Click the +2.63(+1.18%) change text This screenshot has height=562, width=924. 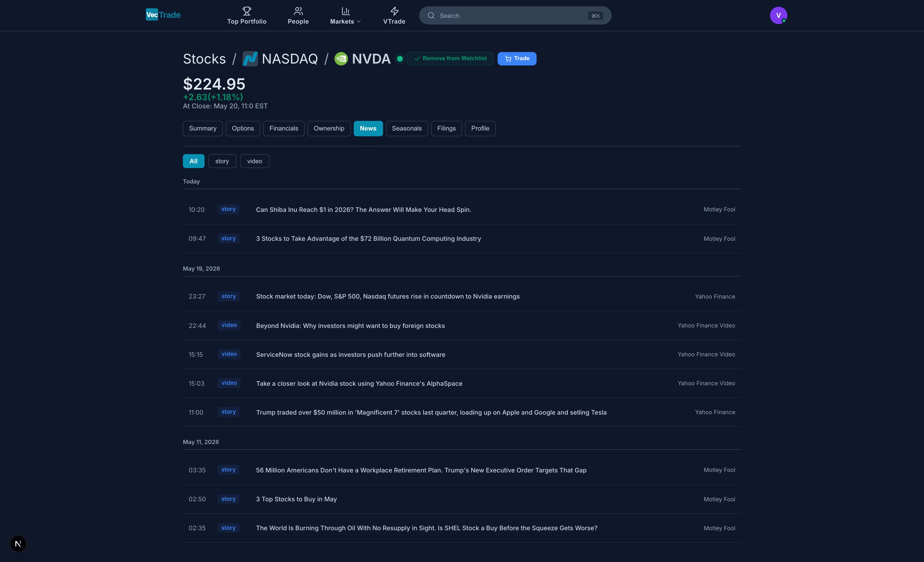[x=213, y=97]
